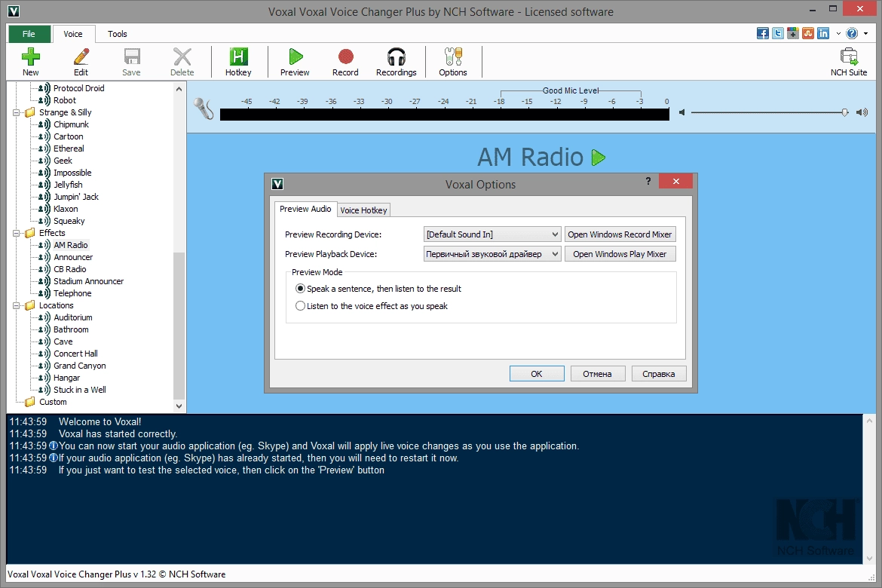Click Open Windows Record Mixer button
The height and width of the screenshot is (588, 882).
(x=620, y=234)
